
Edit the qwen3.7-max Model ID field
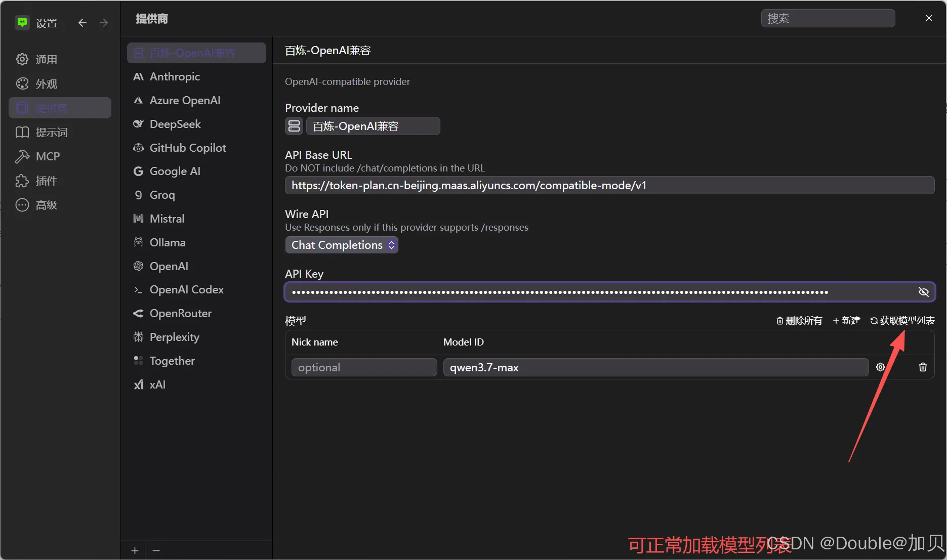(656, 367)
